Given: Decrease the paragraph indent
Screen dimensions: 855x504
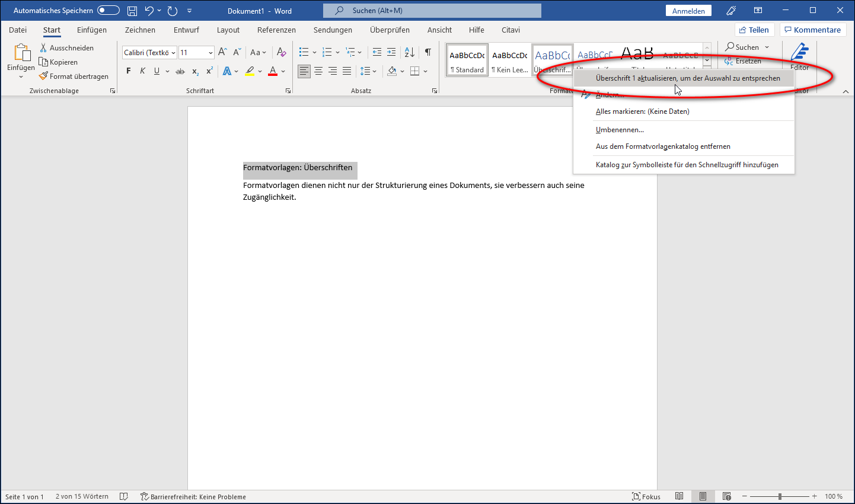Looking at the screenshot, I should pyautogui.click(x=377, y=53).
